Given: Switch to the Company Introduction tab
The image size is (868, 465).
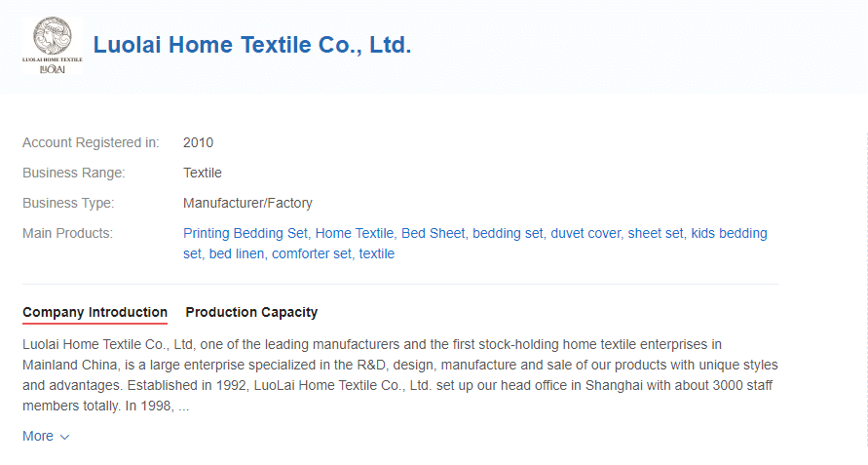Looking at the screenshot, I should pos(95,313).
